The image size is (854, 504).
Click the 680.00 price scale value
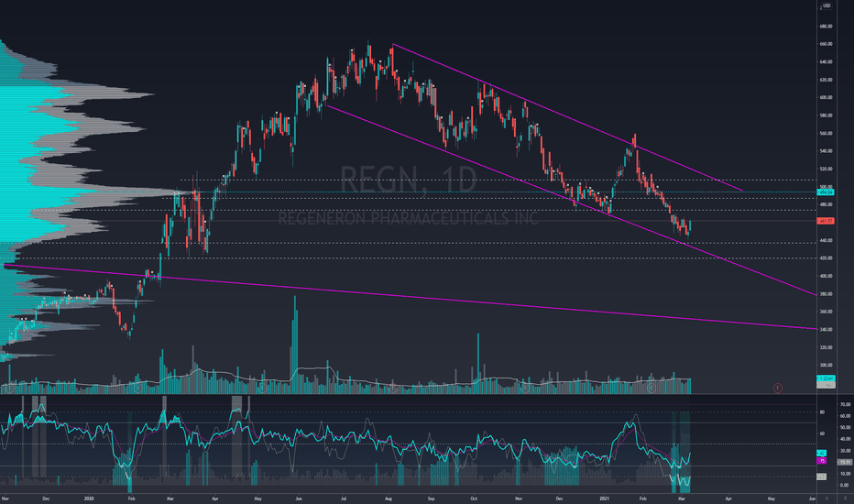point(827,27)
